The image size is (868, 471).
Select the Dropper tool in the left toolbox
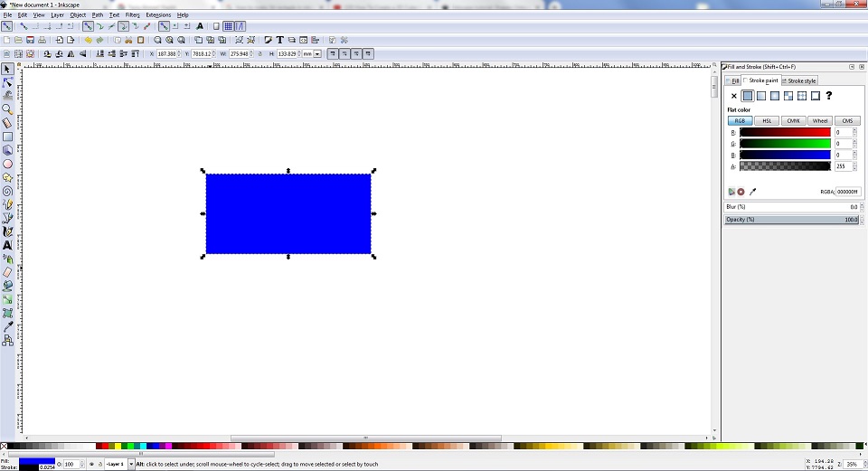tap(7, 326)
